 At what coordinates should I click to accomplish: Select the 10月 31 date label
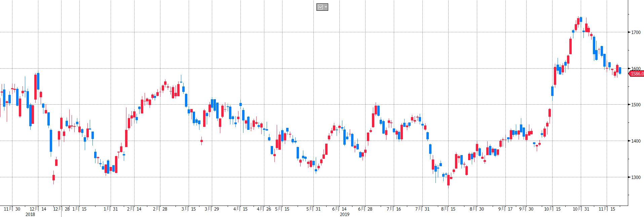581,209
